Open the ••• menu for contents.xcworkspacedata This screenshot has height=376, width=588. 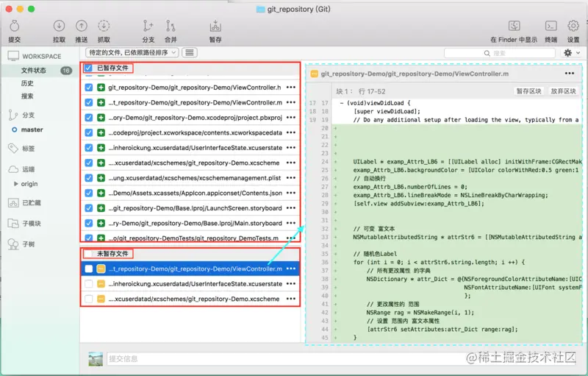(291, 132)
